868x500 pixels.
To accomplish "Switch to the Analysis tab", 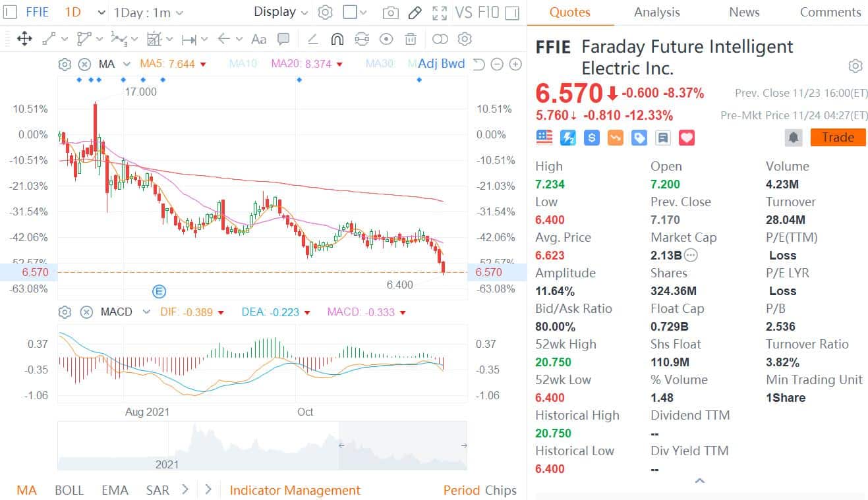I will pyautogui.click(x=656, y=12).
